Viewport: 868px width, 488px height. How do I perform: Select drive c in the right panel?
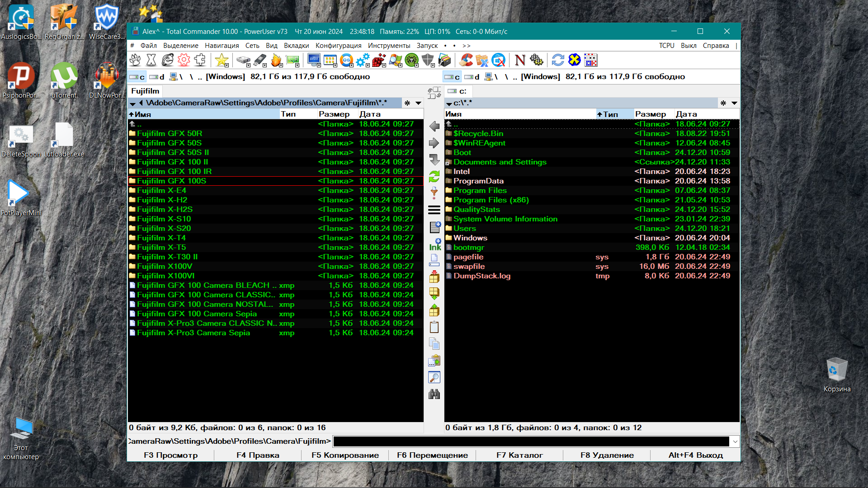coord(452,77)
